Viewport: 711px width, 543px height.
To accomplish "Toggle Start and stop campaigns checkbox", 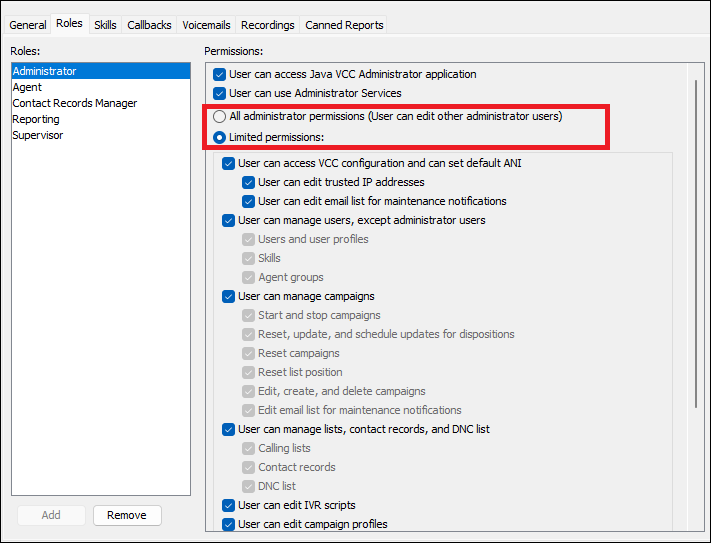I will [248, 315].
